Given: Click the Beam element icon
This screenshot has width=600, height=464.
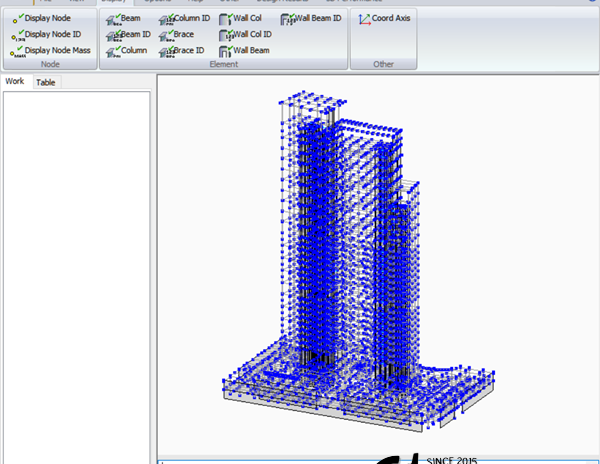Looking at the screenshot, I should 114,18.
